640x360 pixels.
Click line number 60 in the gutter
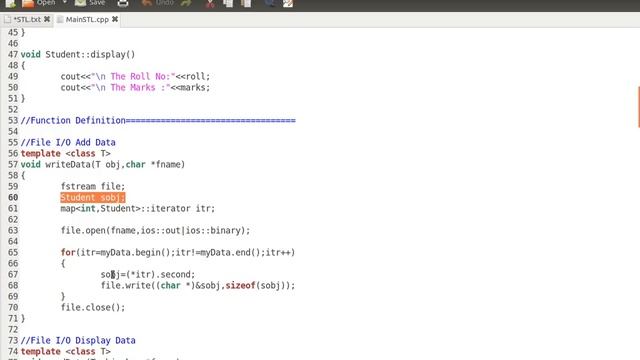[13, 198]
